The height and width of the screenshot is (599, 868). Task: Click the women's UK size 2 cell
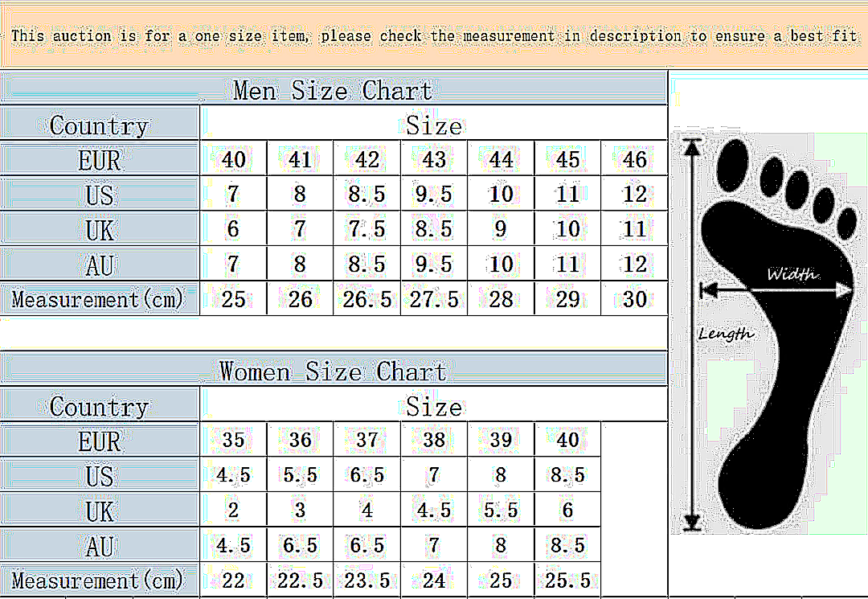233,511
